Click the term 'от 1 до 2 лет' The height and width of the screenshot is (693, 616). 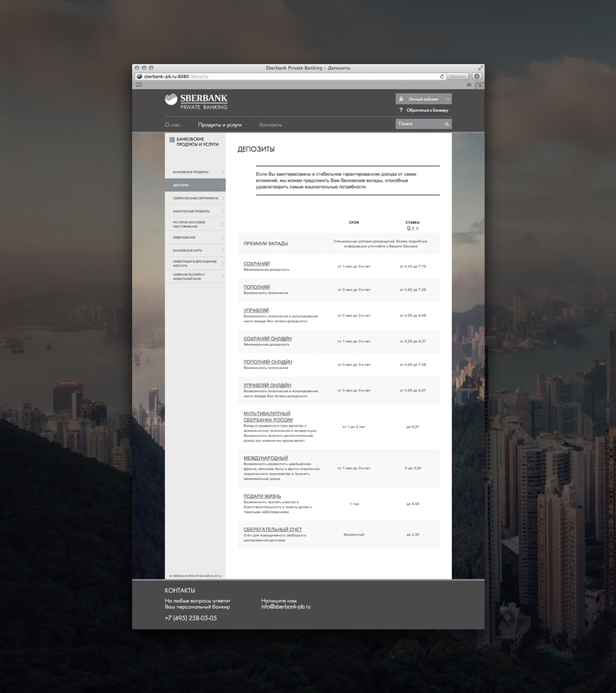[354, 427]
